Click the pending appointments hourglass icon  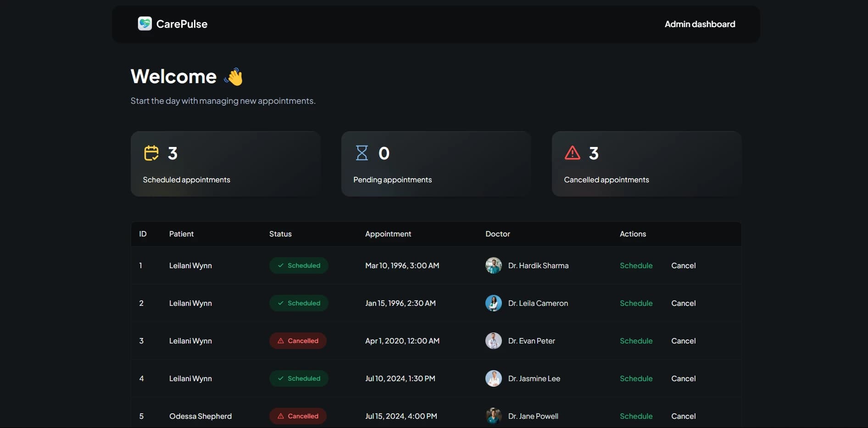pyautogui.click(x=362, y=153)
